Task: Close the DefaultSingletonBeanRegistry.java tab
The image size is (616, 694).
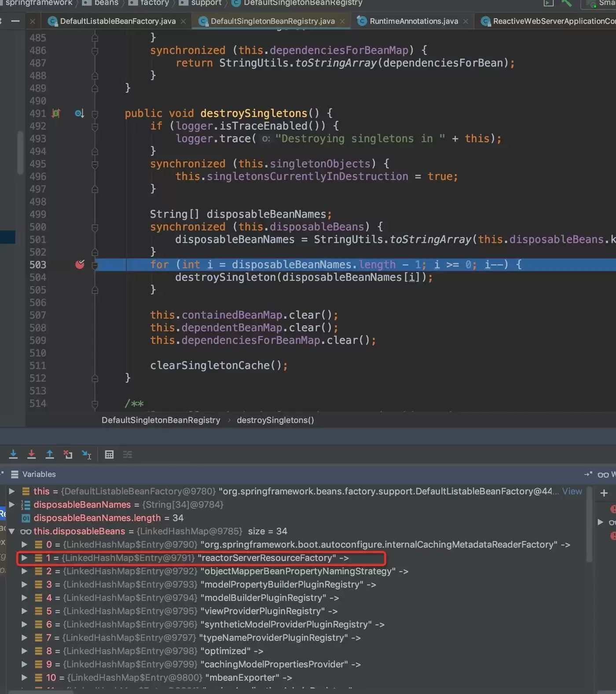Action: [x=342, y=21]
